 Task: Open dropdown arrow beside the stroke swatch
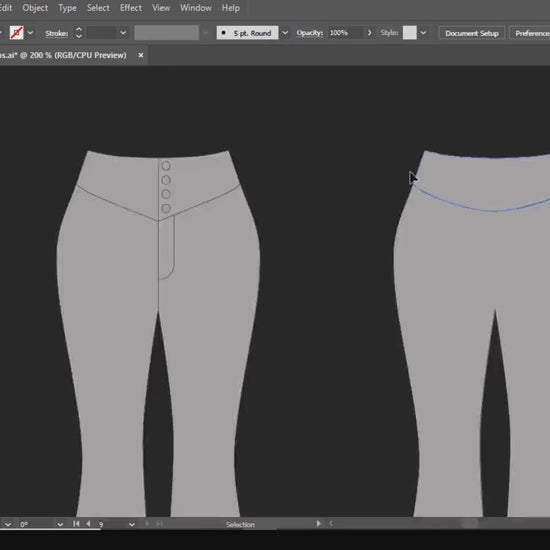pos(31,33)
